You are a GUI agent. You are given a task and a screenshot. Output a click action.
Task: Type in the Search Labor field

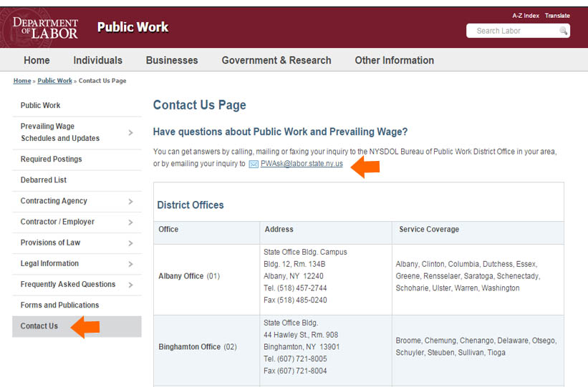tap(512, 31)
